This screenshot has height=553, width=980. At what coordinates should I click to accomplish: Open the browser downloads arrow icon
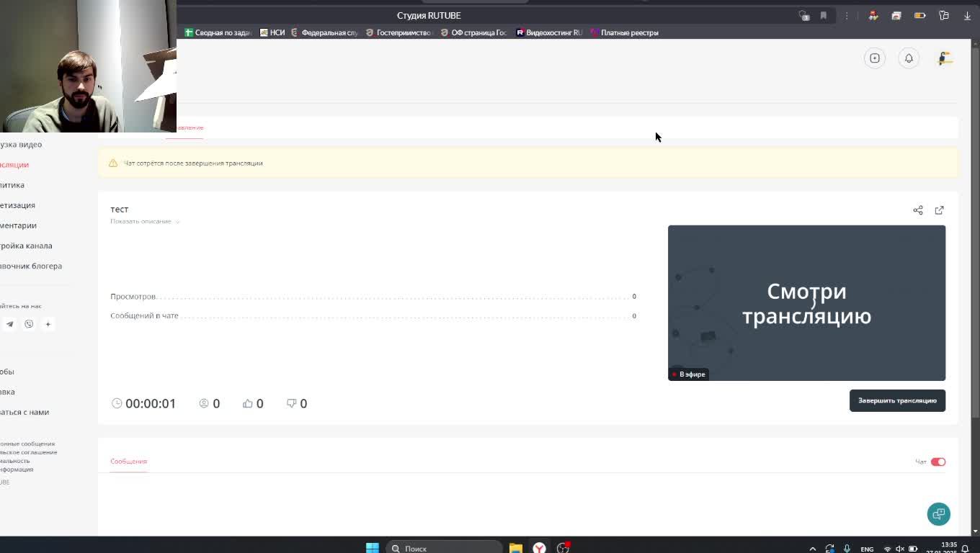coord(967,15)
